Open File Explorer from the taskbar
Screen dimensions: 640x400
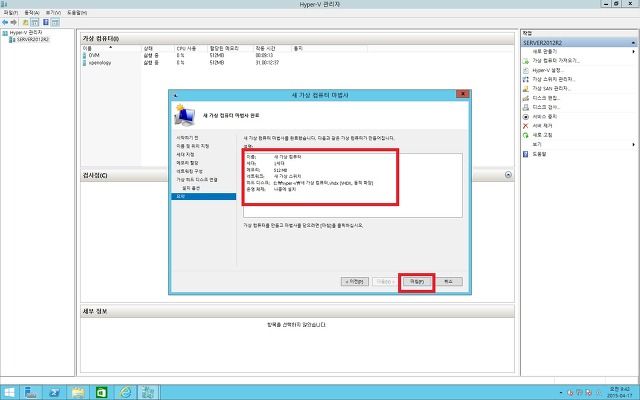[78, 393]
